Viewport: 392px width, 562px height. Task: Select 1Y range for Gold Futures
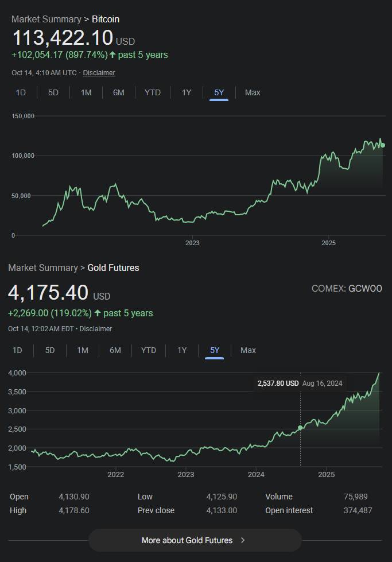(182, 350)
